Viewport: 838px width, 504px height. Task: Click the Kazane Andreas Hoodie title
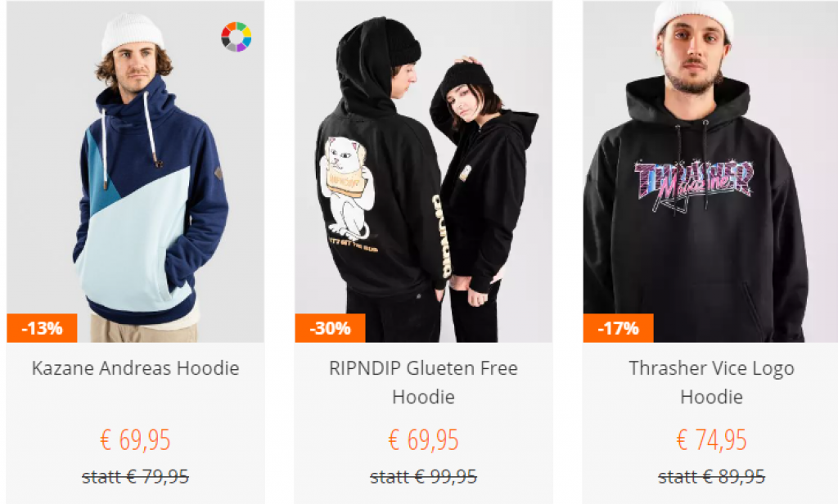tap(135, 368)
